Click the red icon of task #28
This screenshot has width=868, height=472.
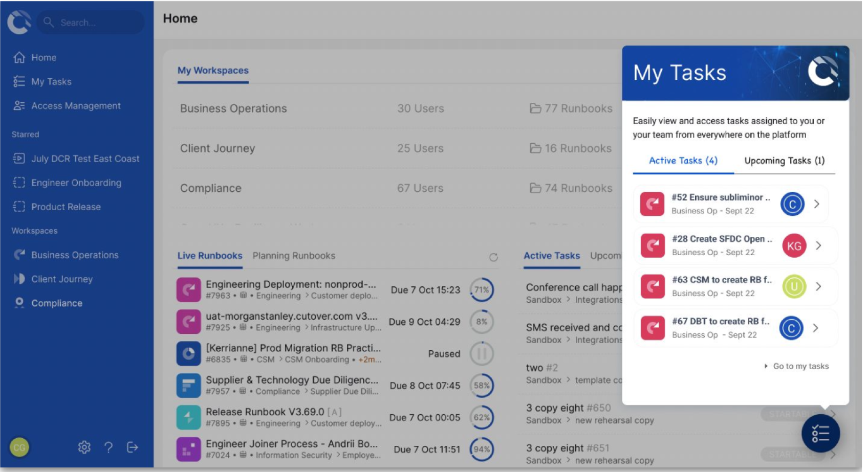pos(653,245)
